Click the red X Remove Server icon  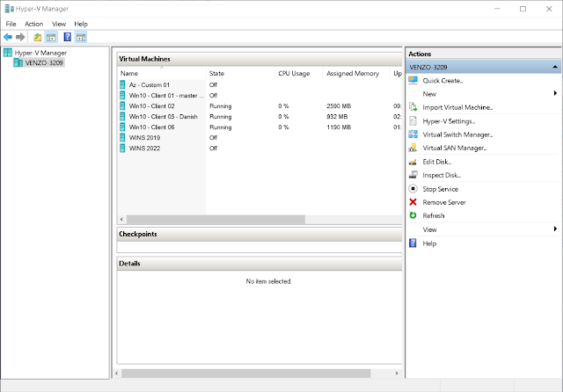(413, 202)
